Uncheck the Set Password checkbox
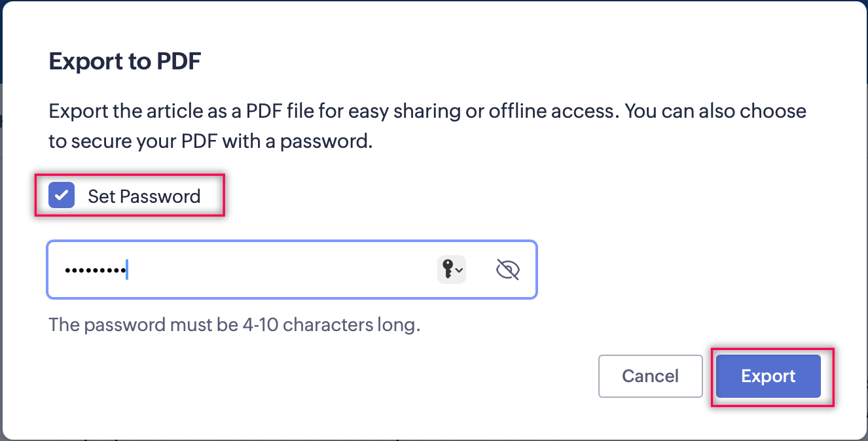 click(x=62, y=195)
